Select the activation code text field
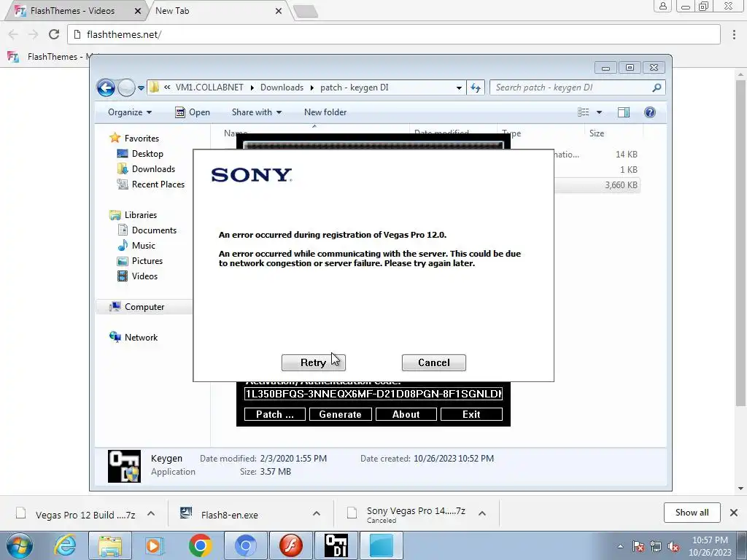The image size is (747, 560). [373, 394]
